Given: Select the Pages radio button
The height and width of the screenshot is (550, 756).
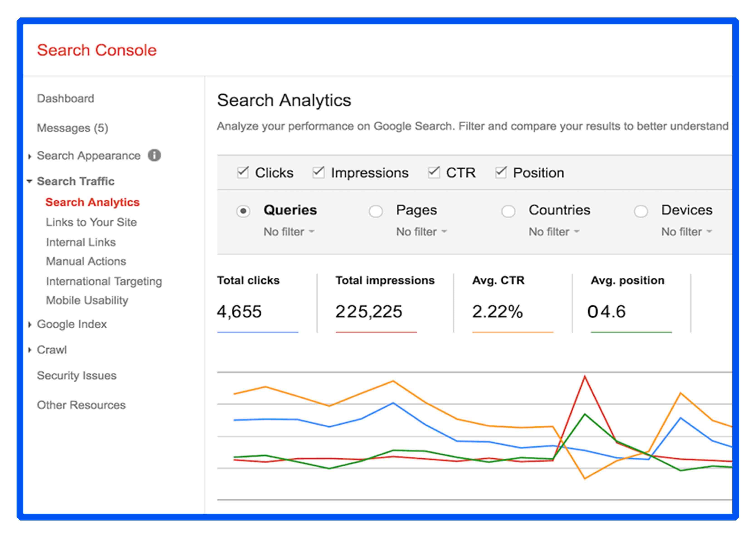Looking at the screenshot, I should tap(376, 211).
